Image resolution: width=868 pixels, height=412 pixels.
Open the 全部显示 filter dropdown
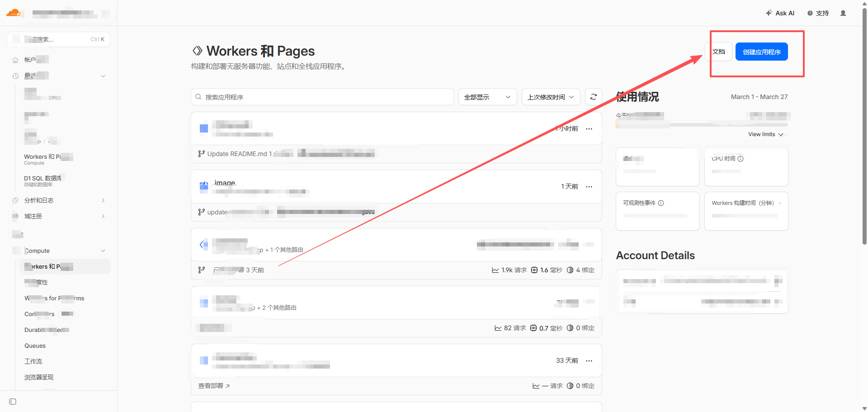tap(487, 97)
